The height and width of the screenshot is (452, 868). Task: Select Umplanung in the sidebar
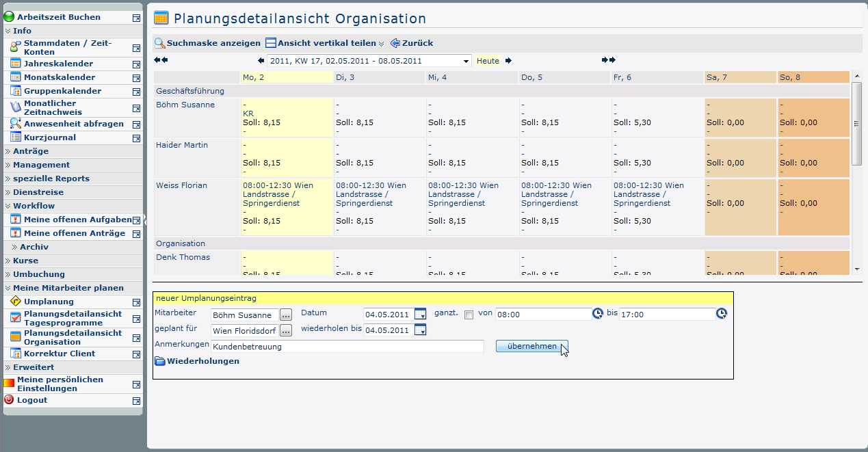click(x=49, y=302)
